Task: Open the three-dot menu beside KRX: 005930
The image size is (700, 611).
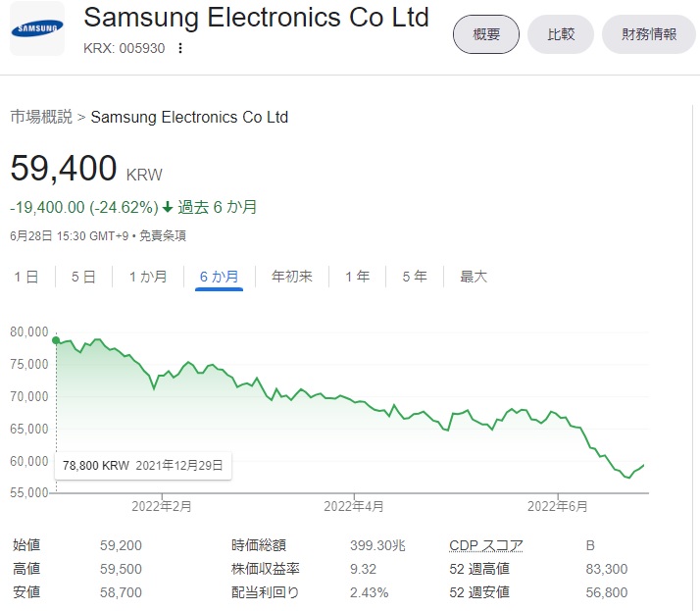Action: click(180, 49)
